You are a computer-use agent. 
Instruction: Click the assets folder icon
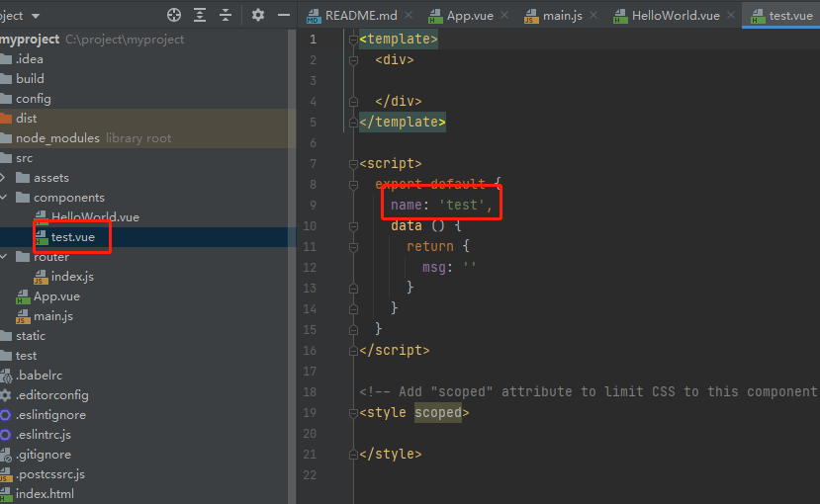[x=23, y=178]
